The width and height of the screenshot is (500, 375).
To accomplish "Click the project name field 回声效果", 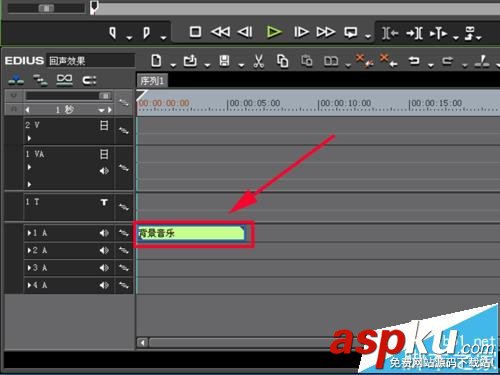I will pos(90,61).
